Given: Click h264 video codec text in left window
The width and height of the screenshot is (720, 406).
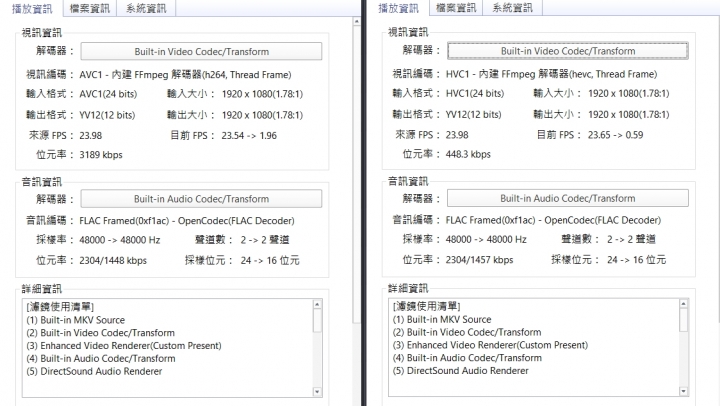Looking at the screenshot, I should (185, 75).
